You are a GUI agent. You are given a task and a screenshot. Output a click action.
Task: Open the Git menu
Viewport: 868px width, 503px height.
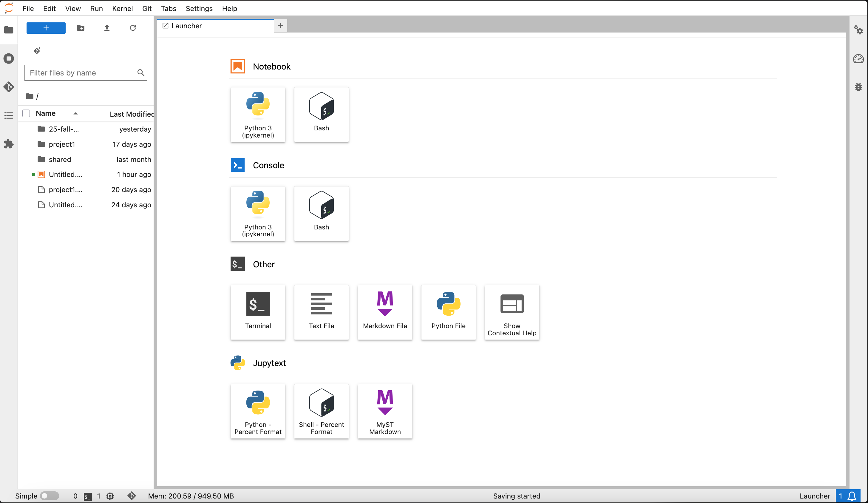pyautogui.click(x=147, y=8)
